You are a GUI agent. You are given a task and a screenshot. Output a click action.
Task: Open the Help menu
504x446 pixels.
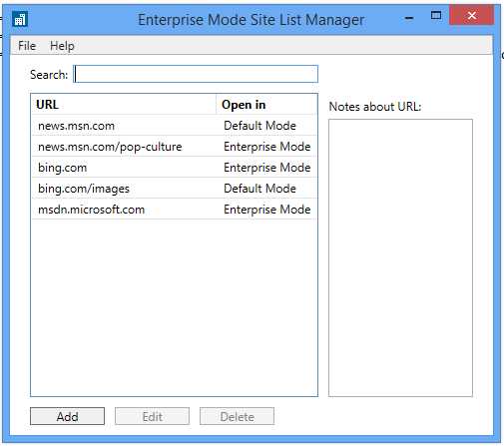point(62,46)
